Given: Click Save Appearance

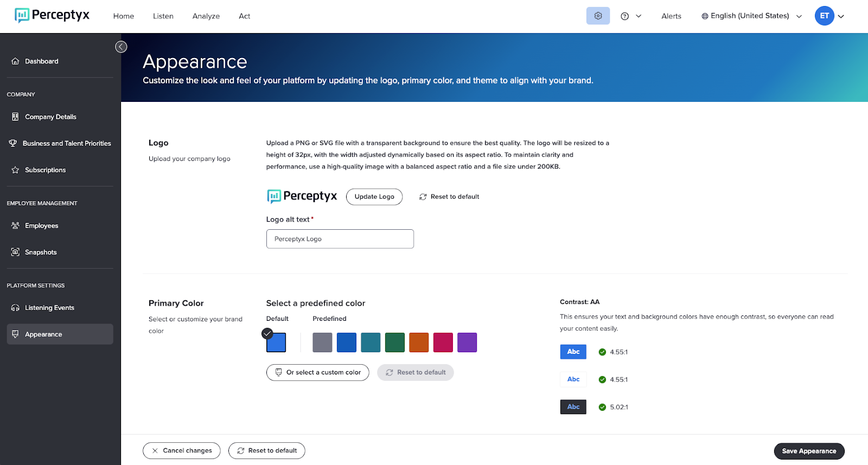Looking at the screenshot, I should 809,451.
